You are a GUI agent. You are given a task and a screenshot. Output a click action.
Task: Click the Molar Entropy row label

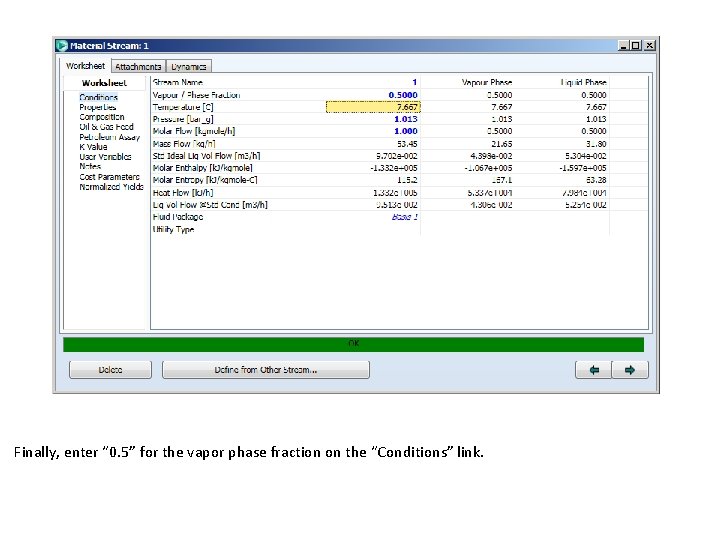(205, 180)
